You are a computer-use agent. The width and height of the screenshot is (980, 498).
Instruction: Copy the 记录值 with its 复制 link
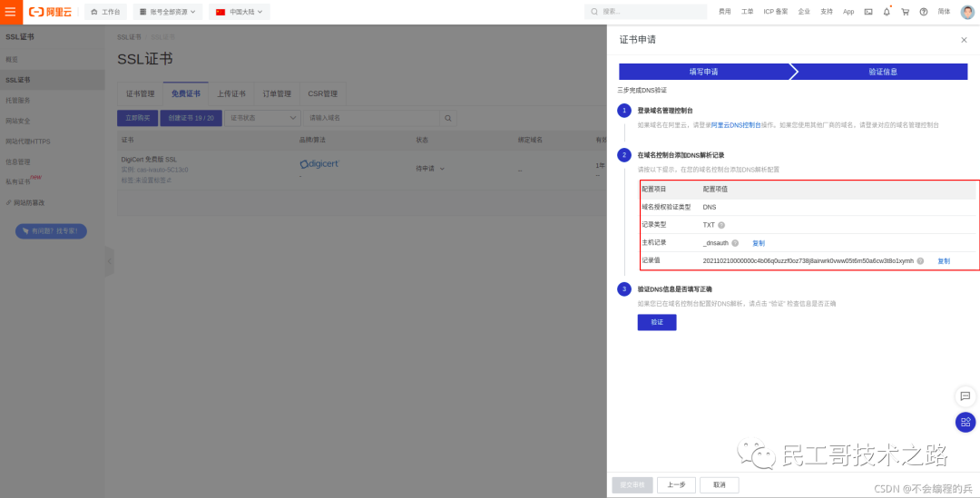click(944, 261)
